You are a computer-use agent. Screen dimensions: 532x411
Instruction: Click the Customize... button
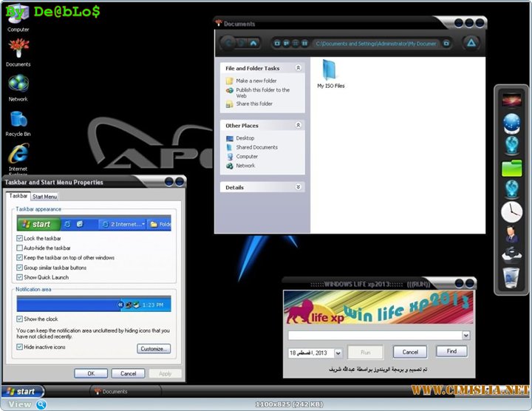(x=153, y=348)
